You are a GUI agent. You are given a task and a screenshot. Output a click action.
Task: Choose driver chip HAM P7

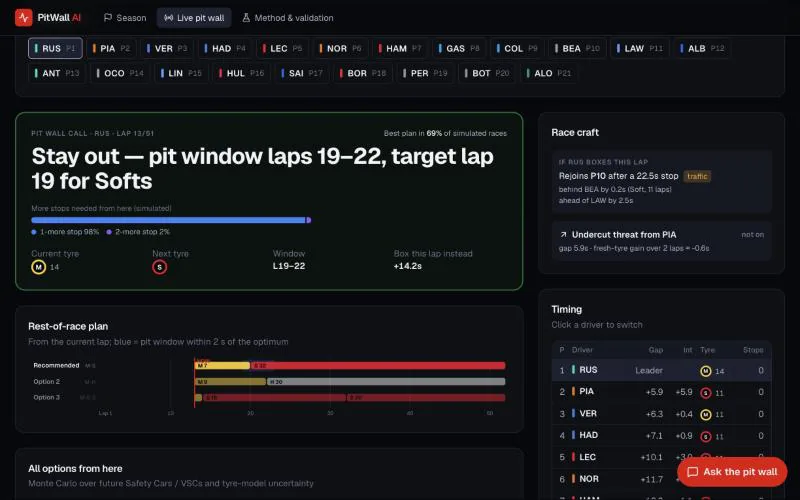tap(401, 48)
